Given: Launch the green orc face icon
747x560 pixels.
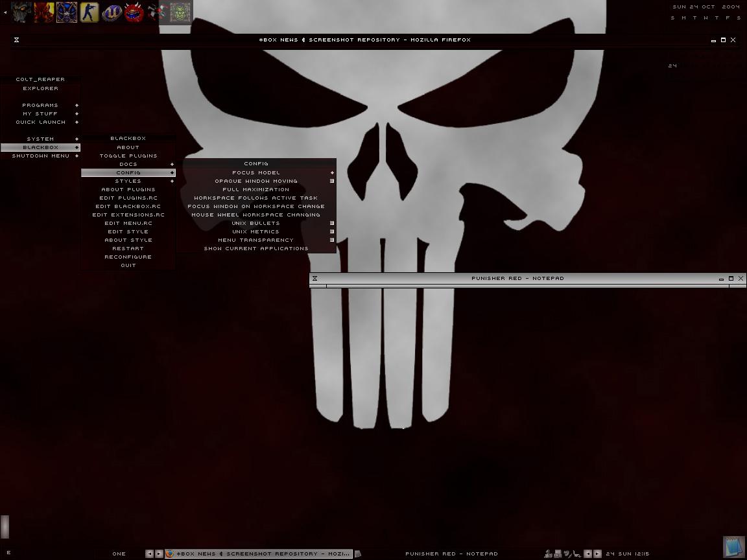Looking at the screenshot, I should [x=180, y=12].
